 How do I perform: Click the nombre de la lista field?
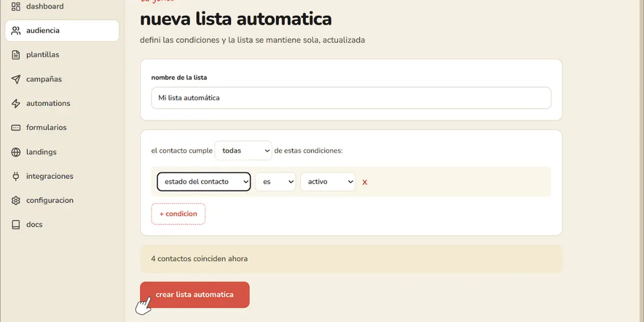[351, 98]
